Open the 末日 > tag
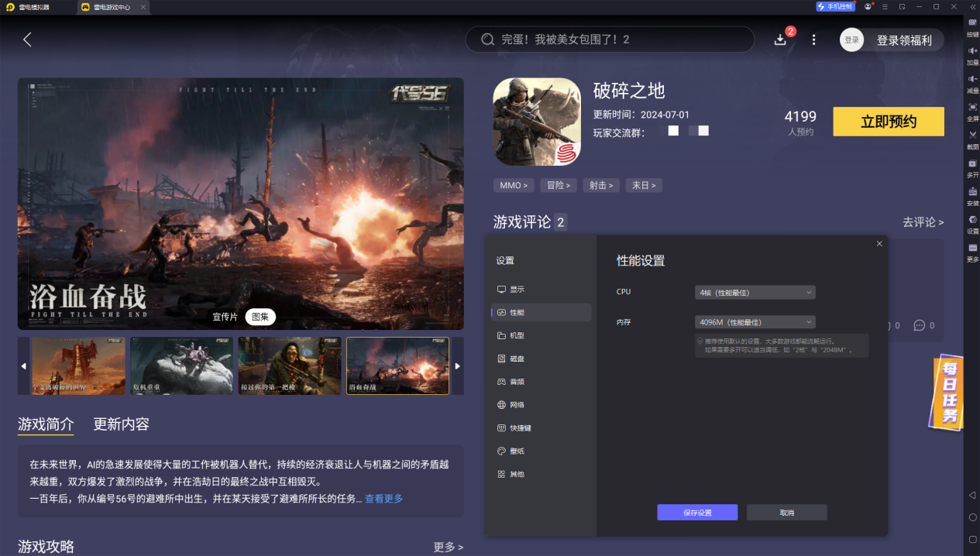This screenshot has height=556, width=980. pos(644,185)
